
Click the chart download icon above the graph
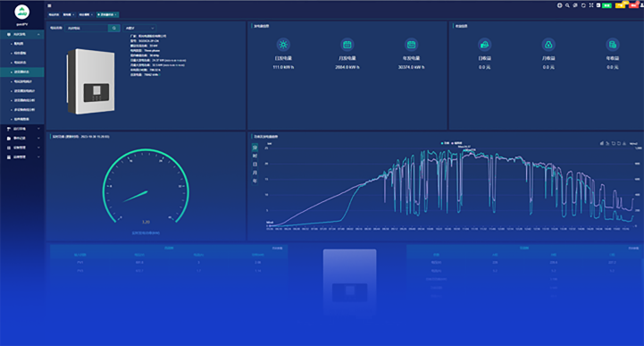point(624,143)
